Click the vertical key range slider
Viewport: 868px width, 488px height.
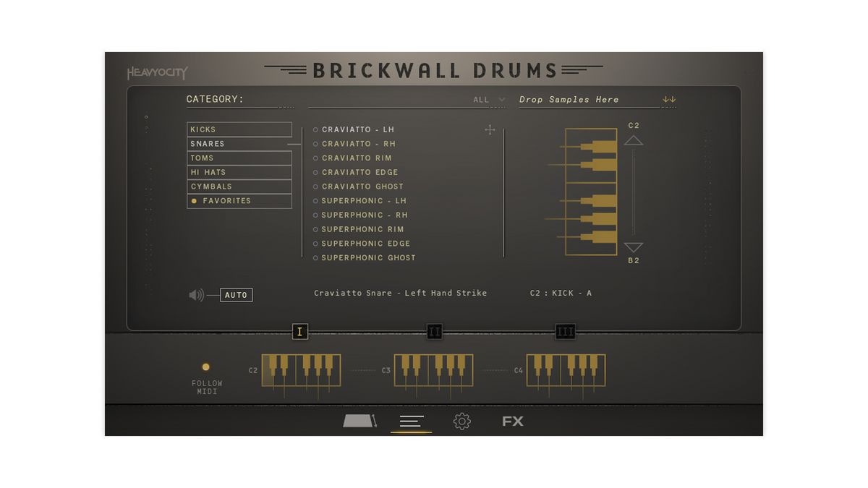pos(634,194)
